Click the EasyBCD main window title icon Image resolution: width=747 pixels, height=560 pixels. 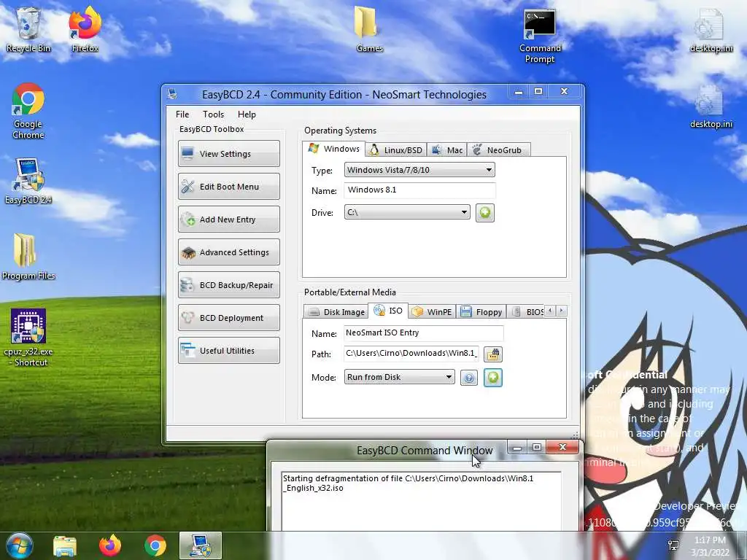pos(172,94)
